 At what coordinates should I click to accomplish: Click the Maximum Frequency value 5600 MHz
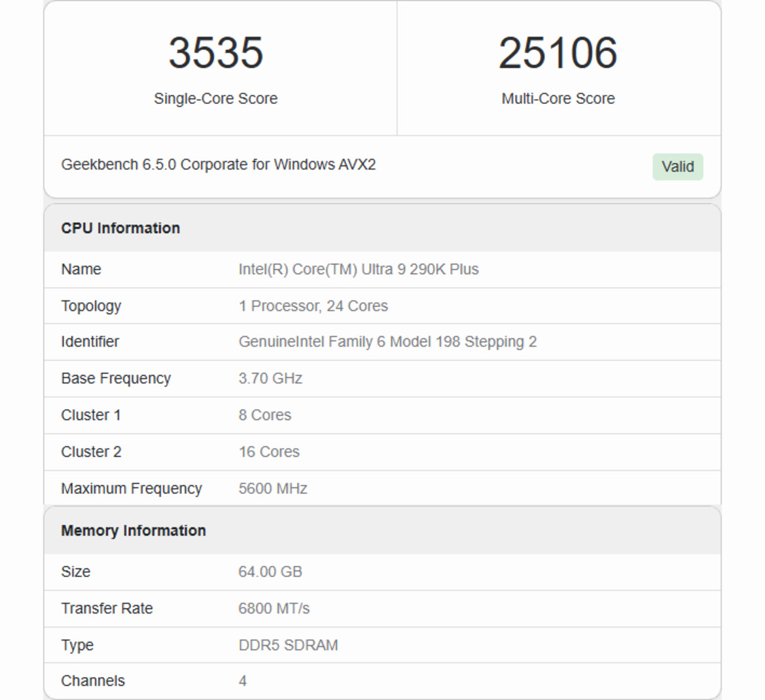click(272, 488)
